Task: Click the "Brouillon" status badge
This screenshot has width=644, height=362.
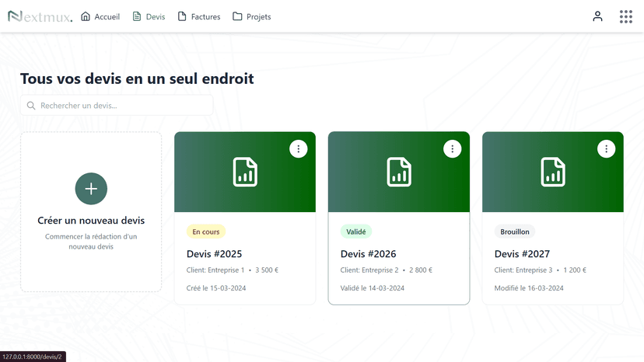Action: (515, 231)
